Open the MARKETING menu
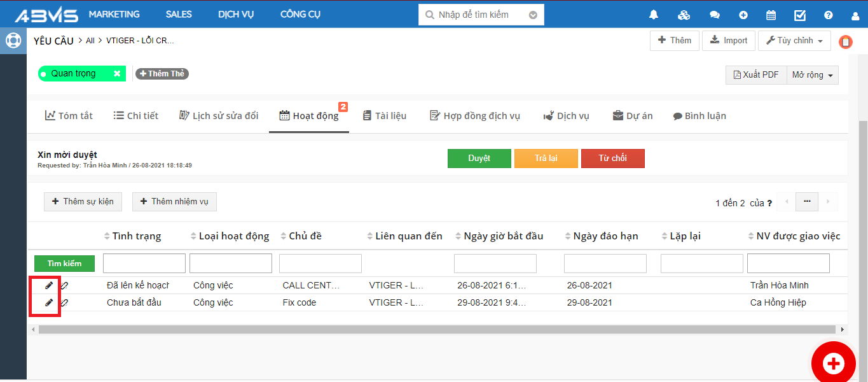This screenshot has width=868, height=382. pos(114,14)
